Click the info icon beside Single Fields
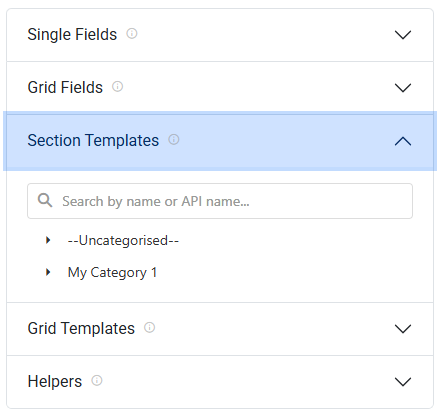445x420 pixels. [132, 34]
